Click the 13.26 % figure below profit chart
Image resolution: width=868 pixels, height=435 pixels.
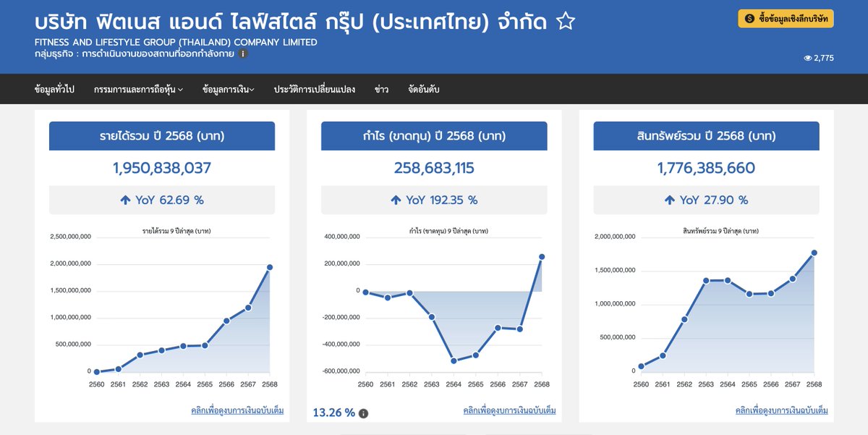click(x=334, y=413)
